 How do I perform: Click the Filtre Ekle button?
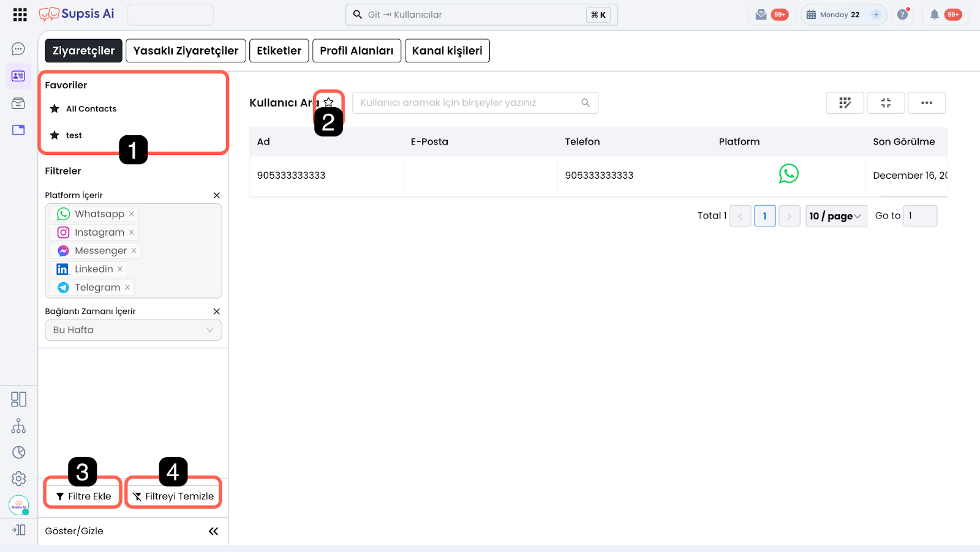(83, 496)
